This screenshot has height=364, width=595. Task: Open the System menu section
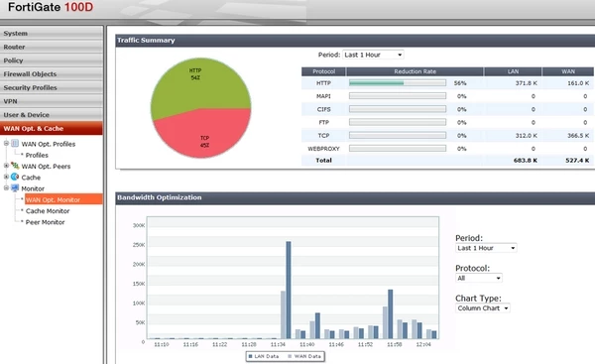(x=52, y=33)
